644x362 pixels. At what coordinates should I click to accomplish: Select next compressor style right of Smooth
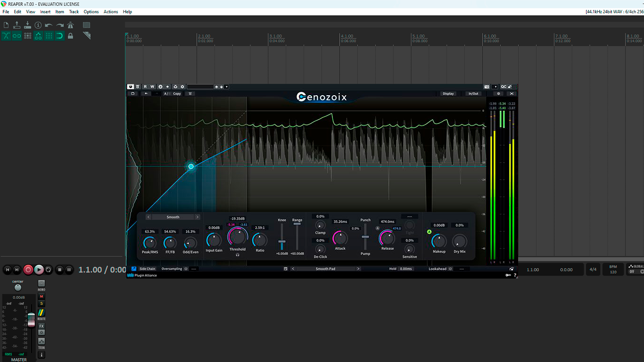click(197, 217)
